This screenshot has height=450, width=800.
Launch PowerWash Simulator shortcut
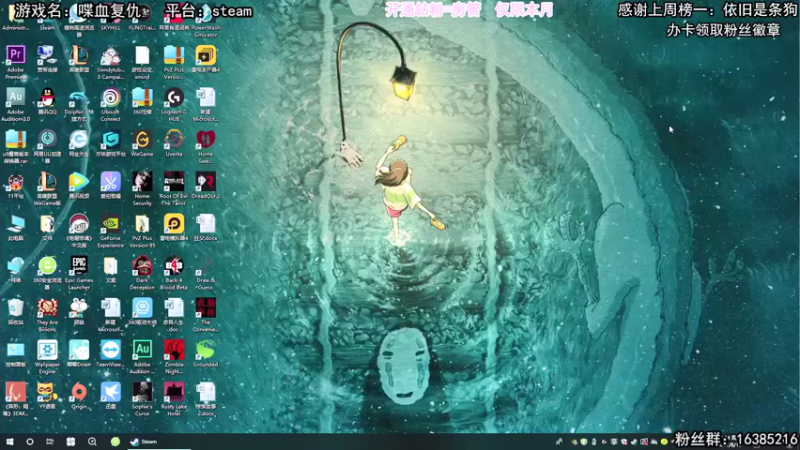click(206, 20)
